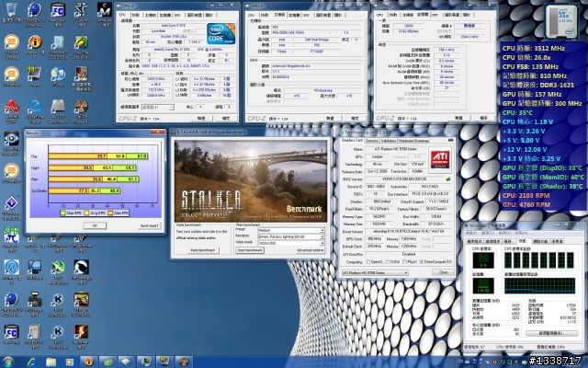Open the orange info 'i' desktop icon

point(35,42)
